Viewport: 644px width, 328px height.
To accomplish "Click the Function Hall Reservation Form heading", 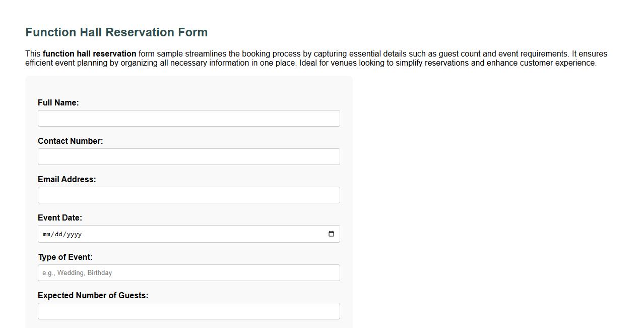I will 116,32.
